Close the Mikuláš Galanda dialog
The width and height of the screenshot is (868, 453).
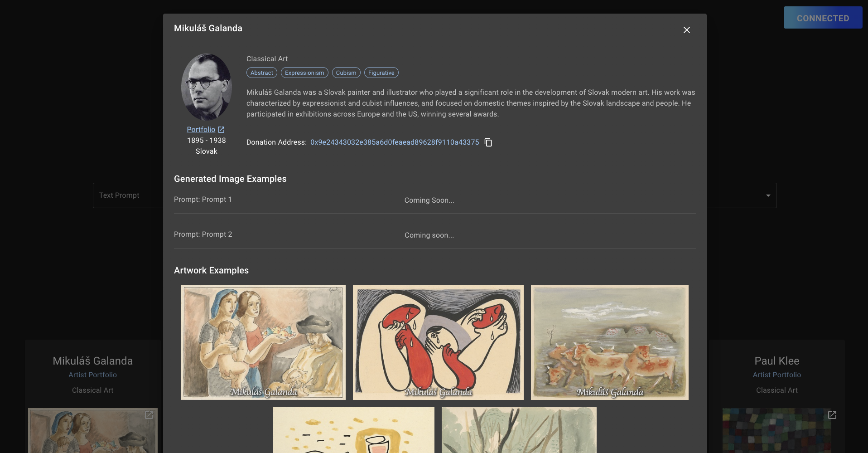click(687, 30)
